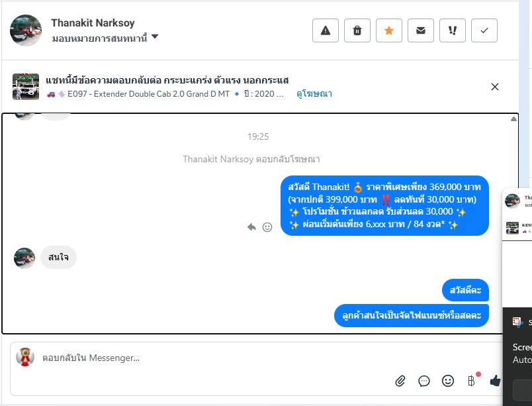Open saved replies speech bubble icon
The height and width of the screenshot is (406, 532).
(x=423, y=381)
